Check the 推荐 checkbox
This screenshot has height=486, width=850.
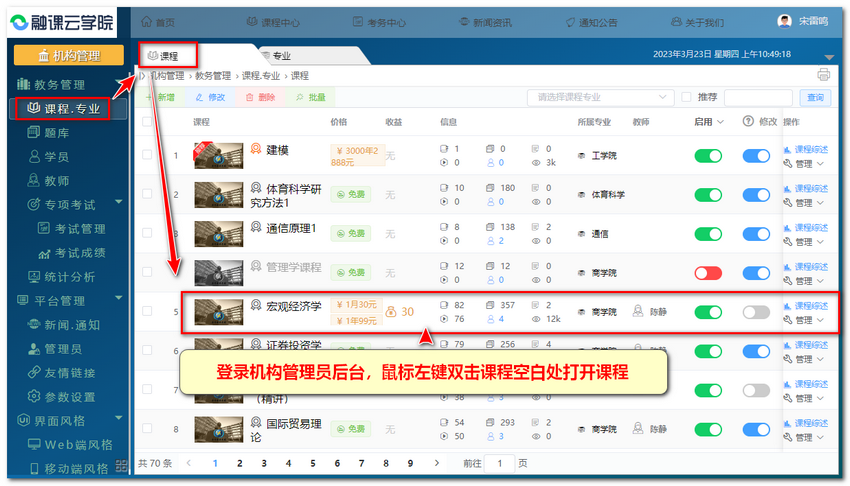click(x=686, y=97)
